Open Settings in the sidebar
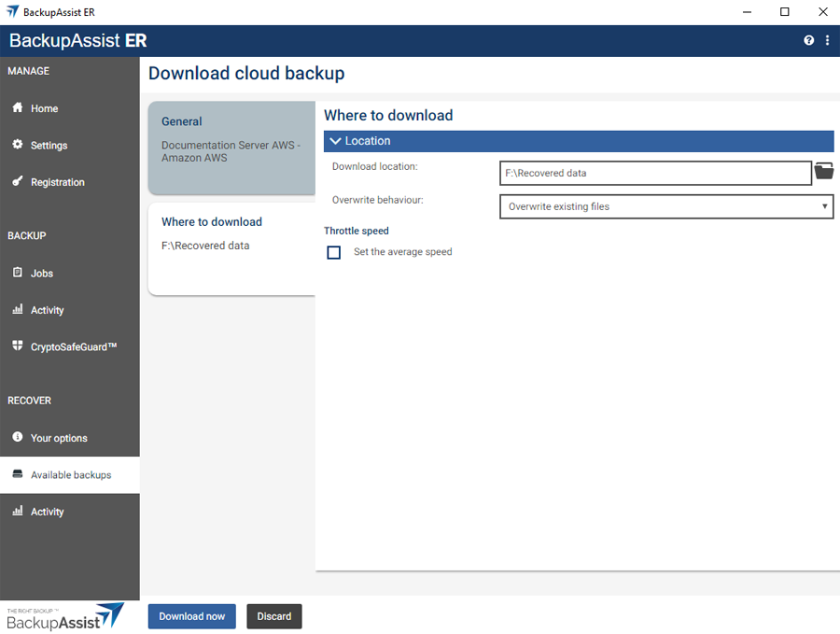Image resolution: width=840 pixels, height=634 pixels. coord(70,146)
